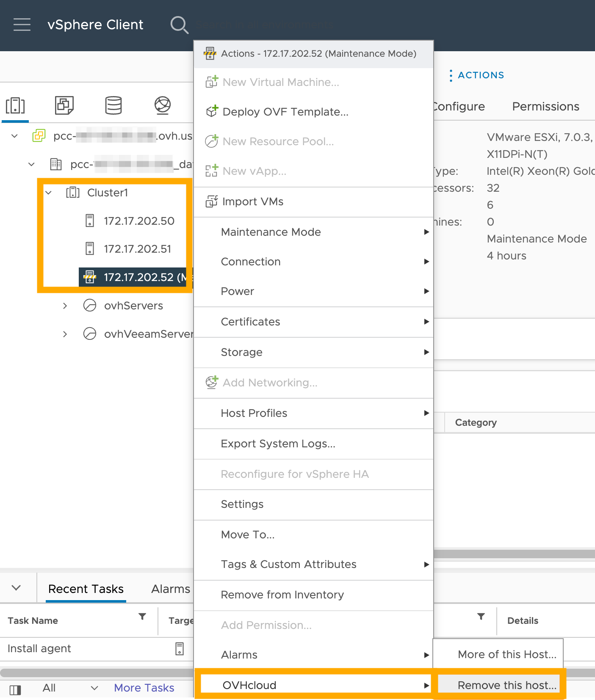The width and height of the screenshot is (595, 700).
Task: Click host icon for 172.17.202.51
Action: (90, 248)
